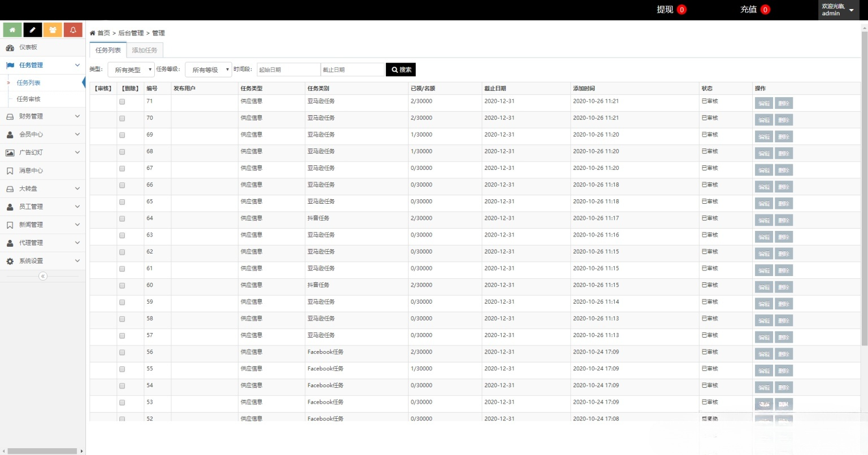The image size is (868, 455).
Task: Click the 搜索 search button
Action: click(401, 69)
